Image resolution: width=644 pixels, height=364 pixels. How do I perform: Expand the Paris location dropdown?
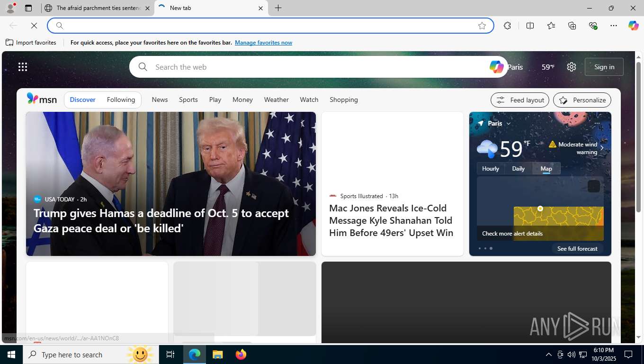click(x=509, y=124)
